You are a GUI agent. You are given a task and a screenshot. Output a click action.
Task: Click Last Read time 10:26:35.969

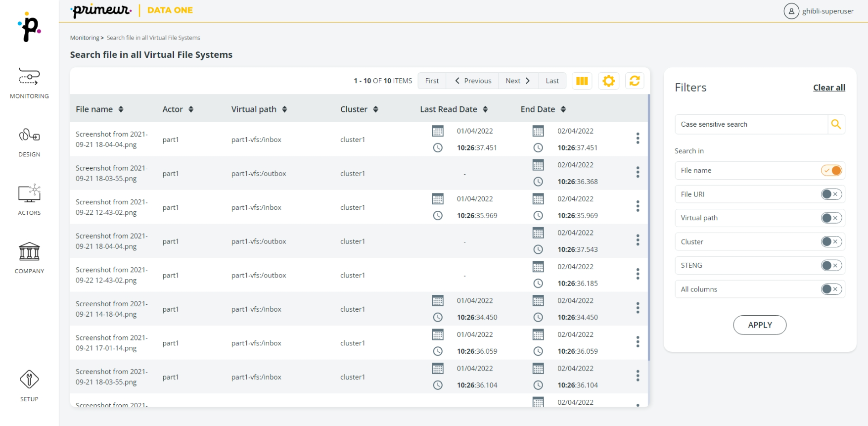pos(477,216)
